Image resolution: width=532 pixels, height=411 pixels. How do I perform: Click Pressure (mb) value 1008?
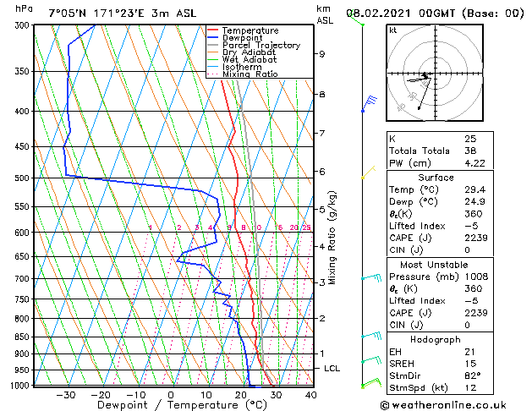click(476, 277)
